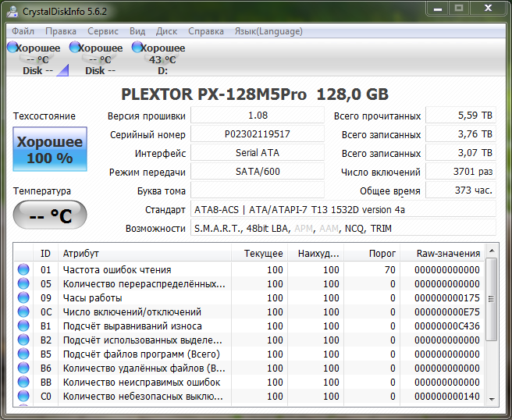Image resolution: width=512 pixels, height=420 pixels.
Task: Click the status orb for attribute BB
Action: (23, 382)
